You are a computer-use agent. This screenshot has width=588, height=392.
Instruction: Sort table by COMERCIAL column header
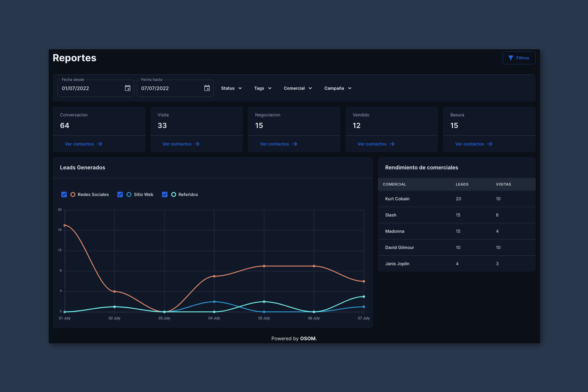394,184
